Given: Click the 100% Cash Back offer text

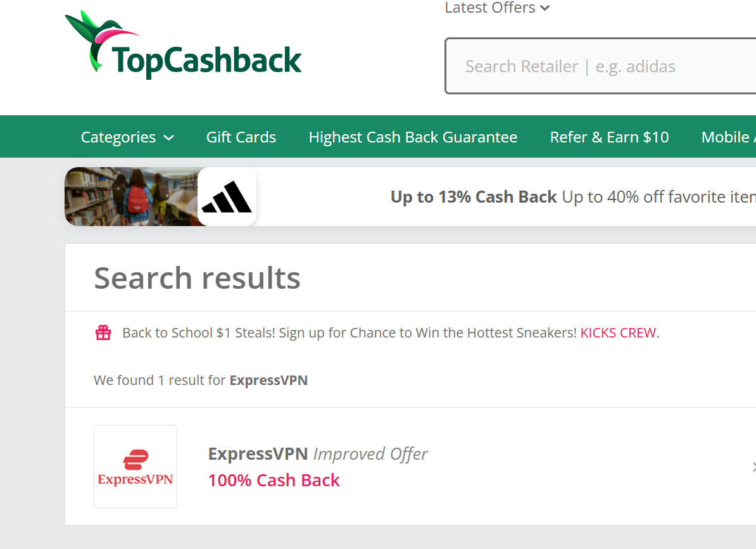Looking at the screenshot, I should pos(274,481).
